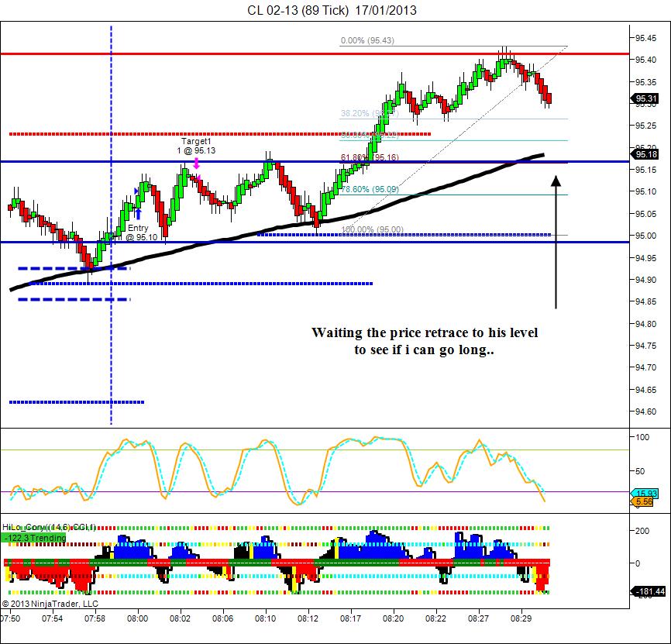Click the Entry @ 95.10 label
The height and width of the screenshot is (644, 671).
142,232
